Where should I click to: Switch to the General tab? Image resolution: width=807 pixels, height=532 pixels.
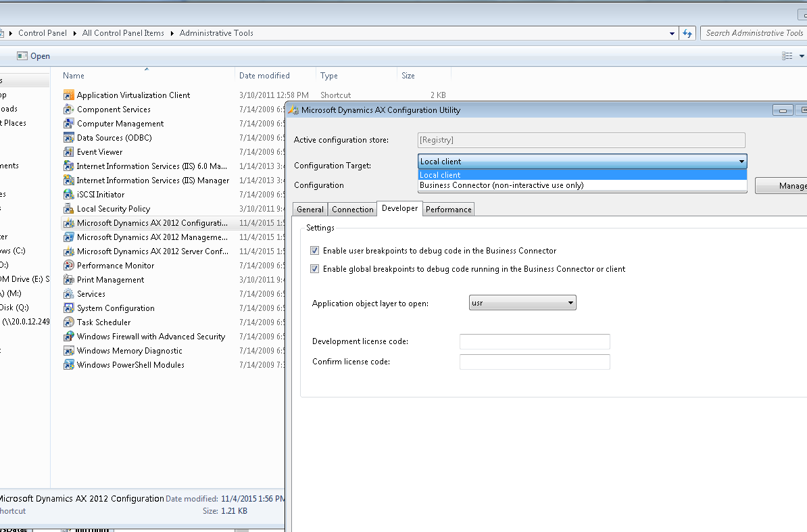pyautogui.click(x=310, y=210)
